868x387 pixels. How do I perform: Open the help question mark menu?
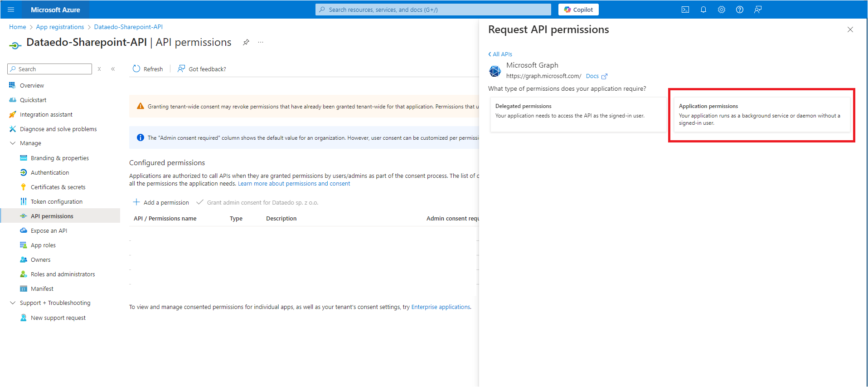coord(740,10)
